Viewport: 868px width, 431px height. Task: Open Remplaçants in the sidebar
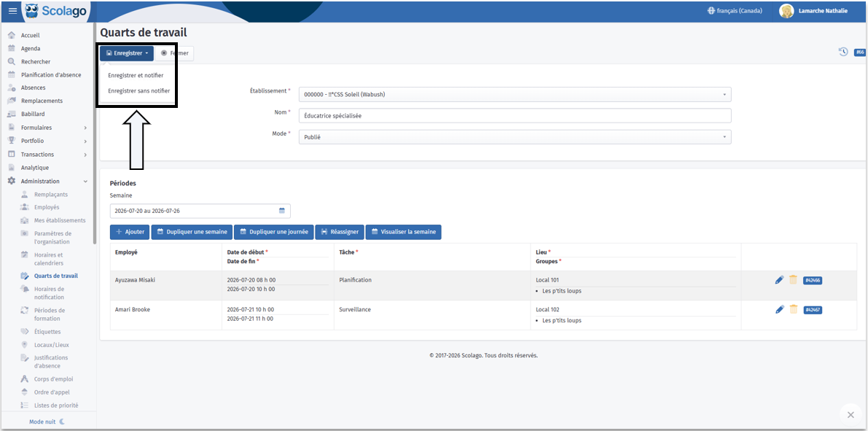[51, 195]
